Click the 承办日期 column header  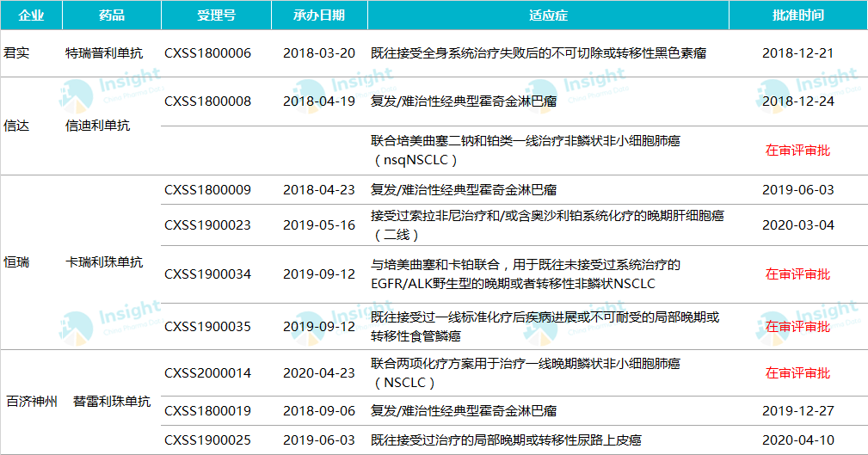[319, 15]
